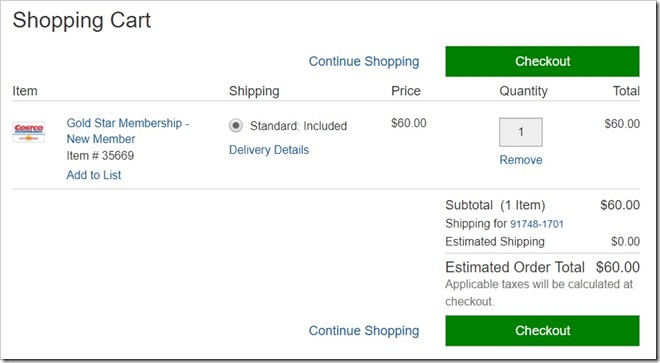
Task: Click the Shipping column header
Action: (254, 91)
